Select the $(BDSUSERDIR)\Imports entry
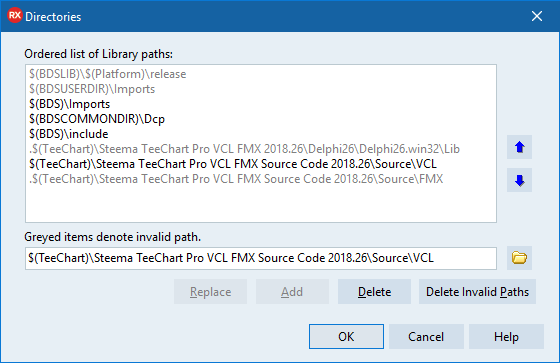 tap(92, 89)
